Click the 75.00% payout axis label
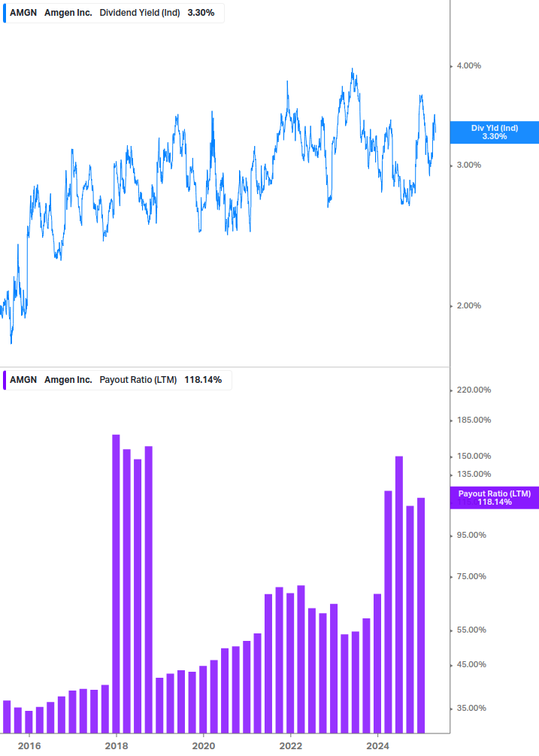539x756 pixels. [x=471, y=577]
